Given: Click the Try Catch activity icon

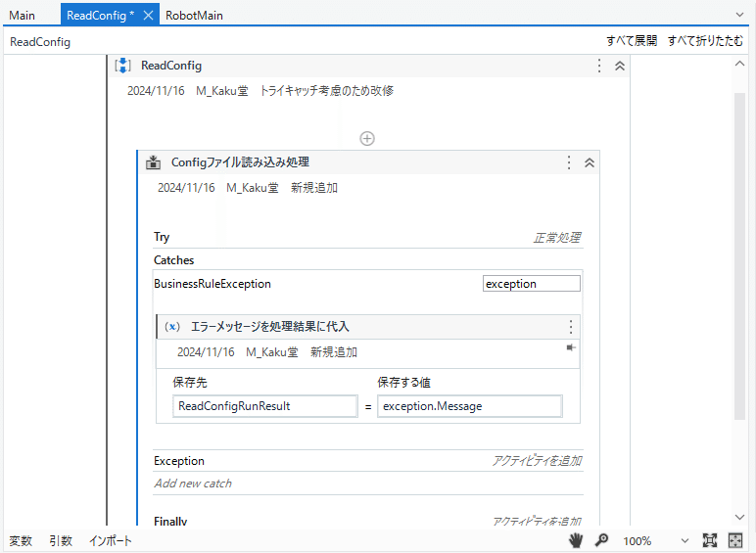Looking at the screenshot, I should tap(154, 162).
